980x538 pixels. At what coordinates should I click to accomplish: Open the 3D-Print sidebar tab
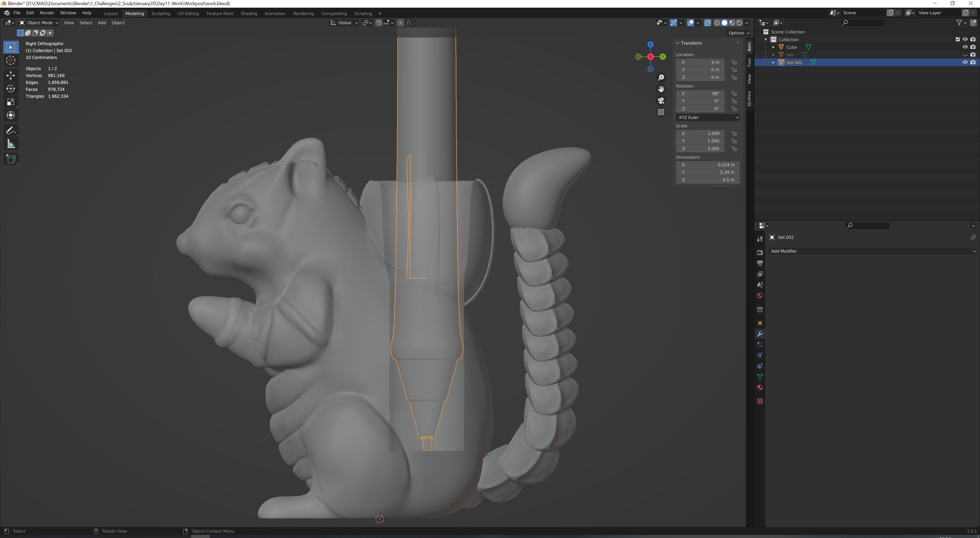[749, 99]
